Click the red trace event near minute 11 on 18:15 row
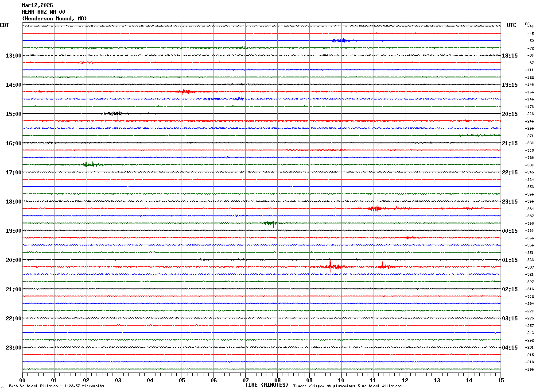 click(x=376, y=208)
